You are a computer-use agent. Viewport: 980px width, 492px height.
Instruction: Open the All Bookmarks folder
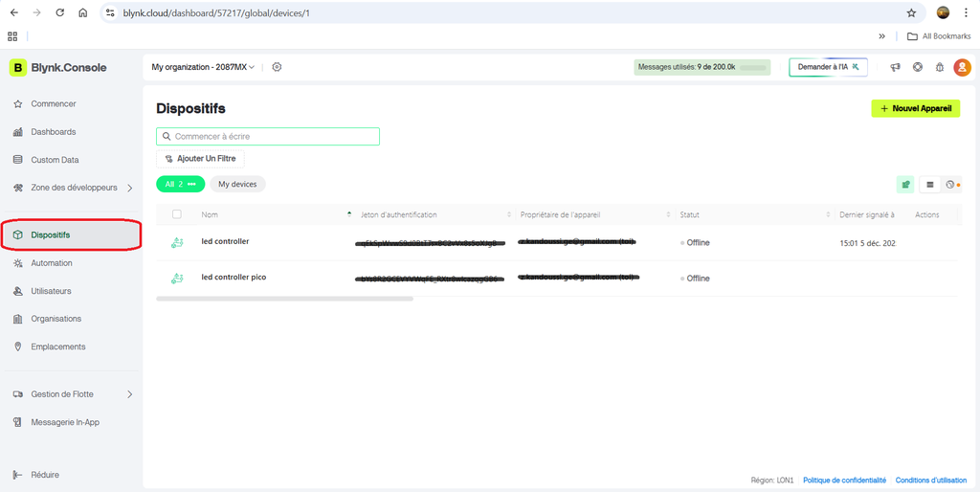[939, 36]
